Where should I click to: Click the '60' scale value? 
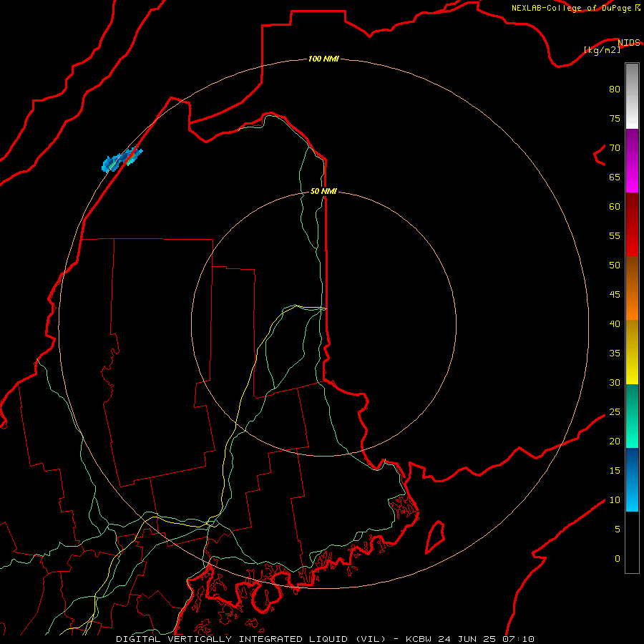(x=615, y=207)
